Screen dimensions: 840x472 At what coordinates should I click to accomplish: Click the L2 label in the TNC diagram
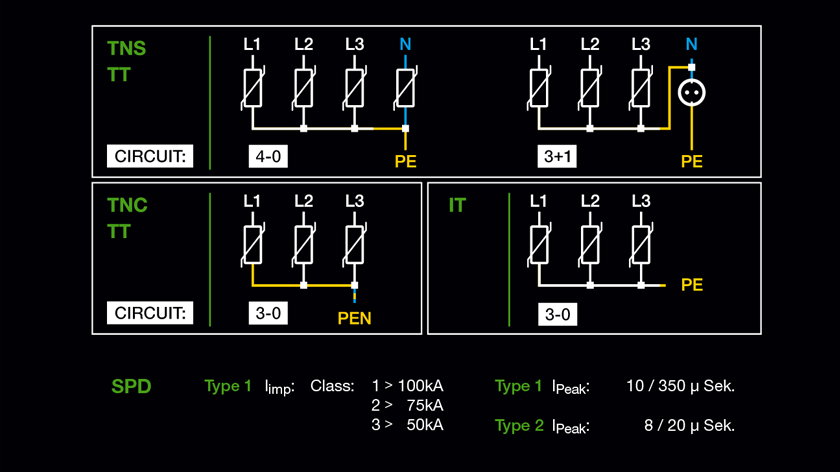tap(303, 201)
